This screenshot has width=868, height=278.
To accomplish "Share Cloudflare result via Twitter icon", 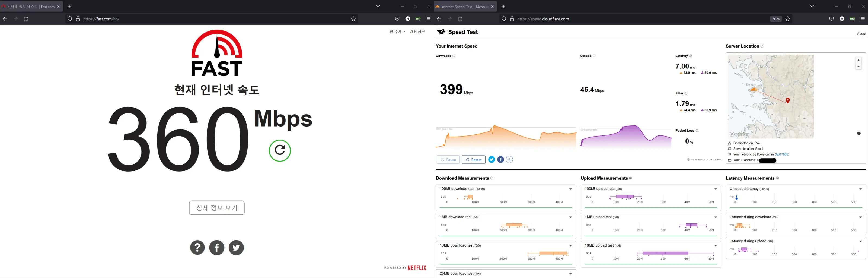I will [492, 160].
